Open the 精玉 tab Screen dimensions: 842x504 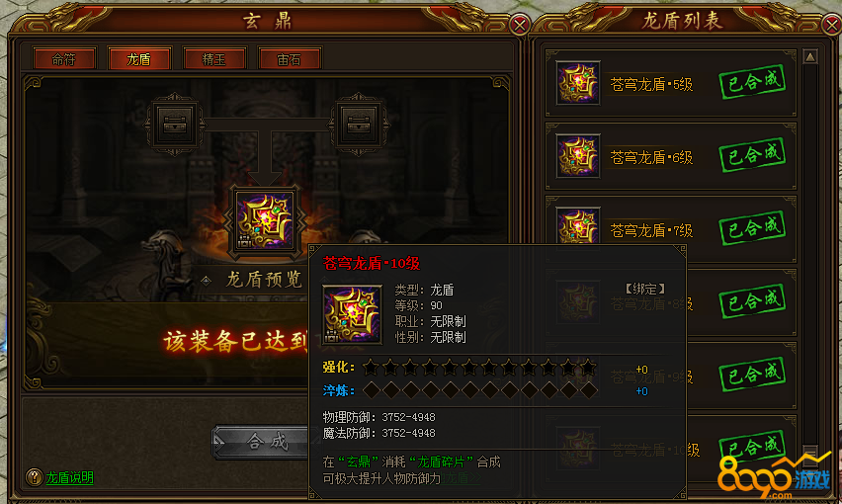click(214, 59)
